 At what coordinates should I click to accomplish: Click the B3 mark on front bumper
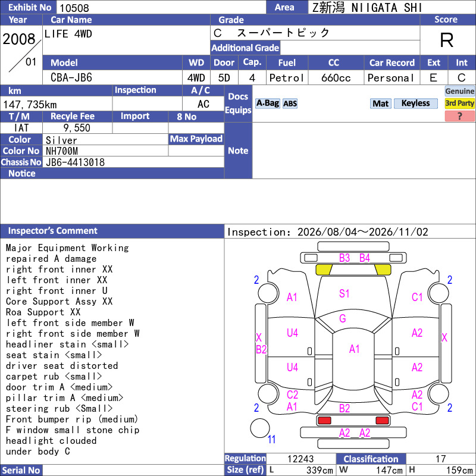coord(345,258)
